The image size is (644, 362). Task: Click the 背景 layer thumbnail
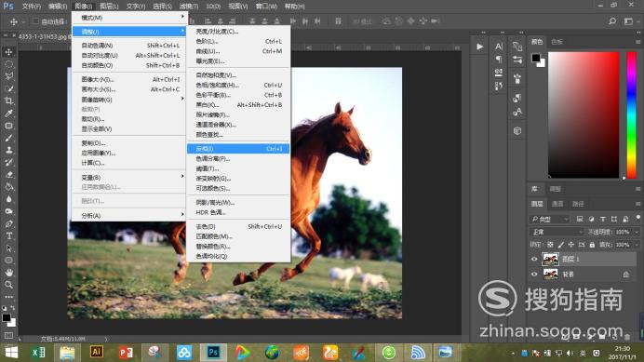[x=550, y=275]
